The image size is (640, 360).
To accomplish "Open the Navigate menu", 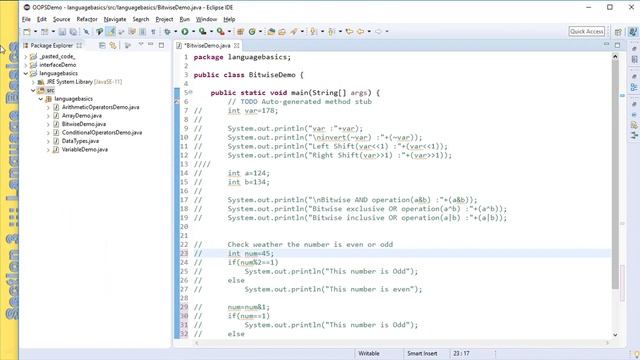I will coord(115,19).
